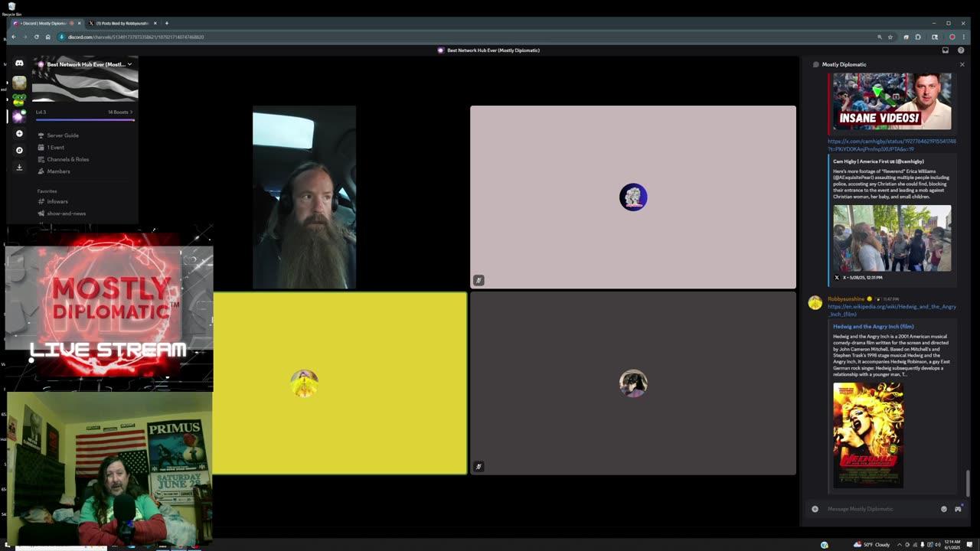Show hidden system tray icons chevron

[899, 545]
